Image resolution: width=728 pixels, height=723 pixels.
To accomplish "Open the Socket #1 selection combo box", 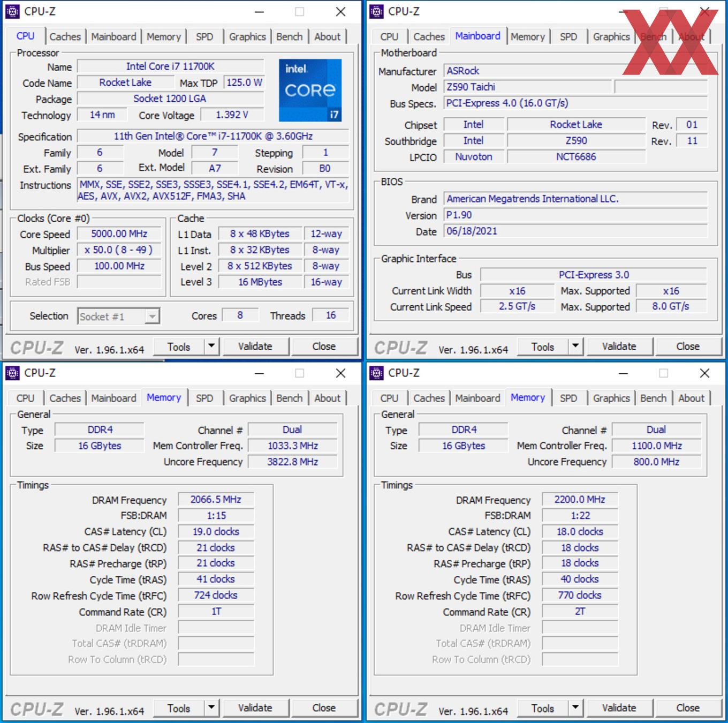I will pos(119,317).
